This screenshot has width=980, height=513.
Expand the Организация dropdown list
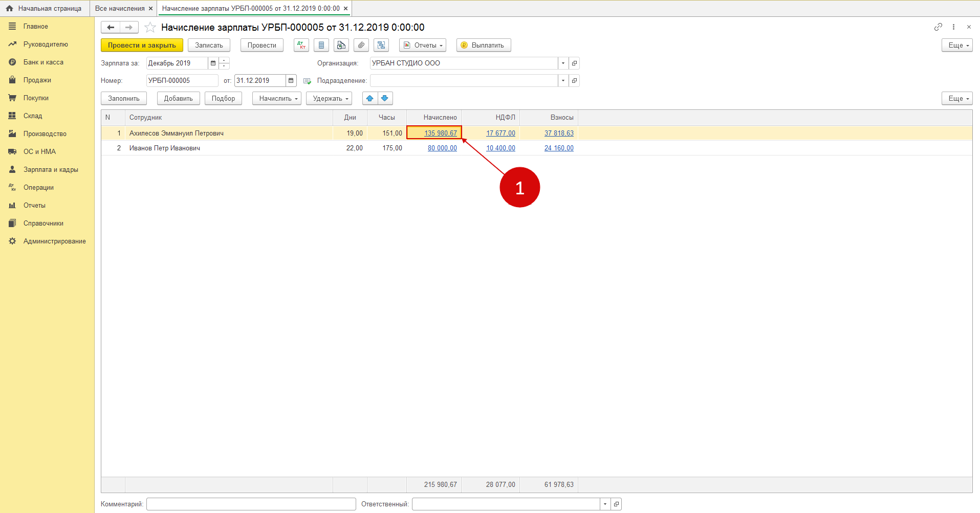point(563,63)
